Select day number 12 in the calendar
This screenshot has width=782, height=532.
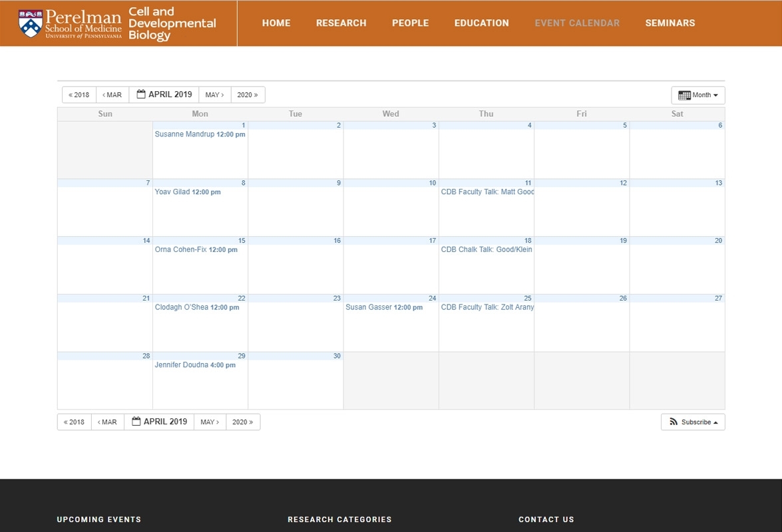pyautogui.click(x=624, y=184)
